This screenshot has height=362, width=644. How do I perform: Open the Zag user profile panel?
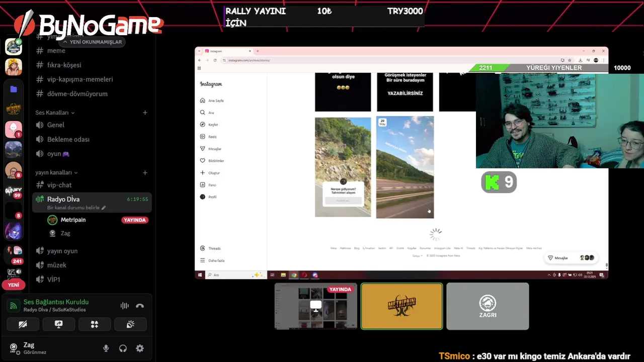29,348
